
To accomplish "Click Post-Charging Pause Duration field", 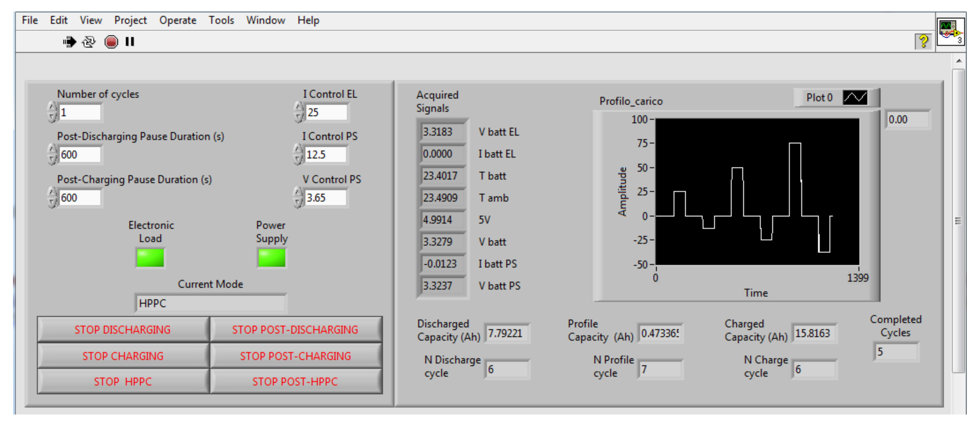I will click(80, 197).
